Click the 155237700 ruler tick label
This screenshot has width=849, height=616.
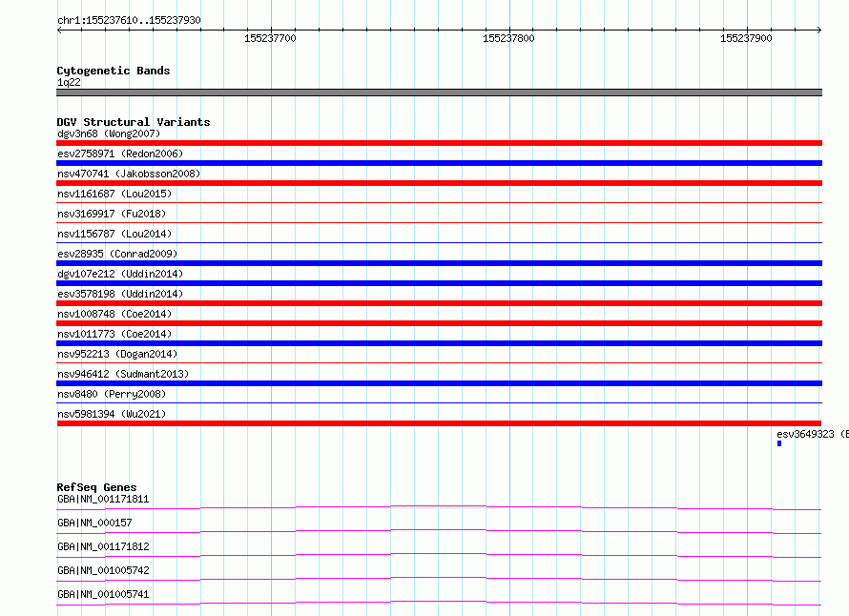click(270, 38)
